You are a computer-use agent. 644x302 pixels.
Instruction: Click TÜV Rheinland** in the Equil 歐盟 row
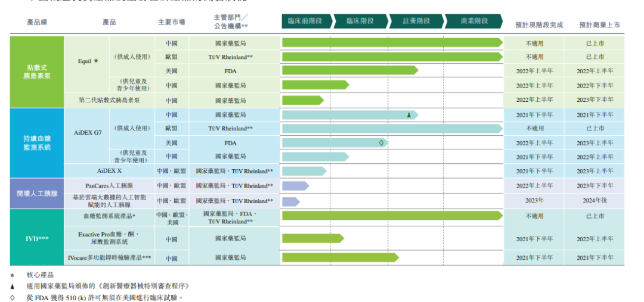tap(230, 57)
